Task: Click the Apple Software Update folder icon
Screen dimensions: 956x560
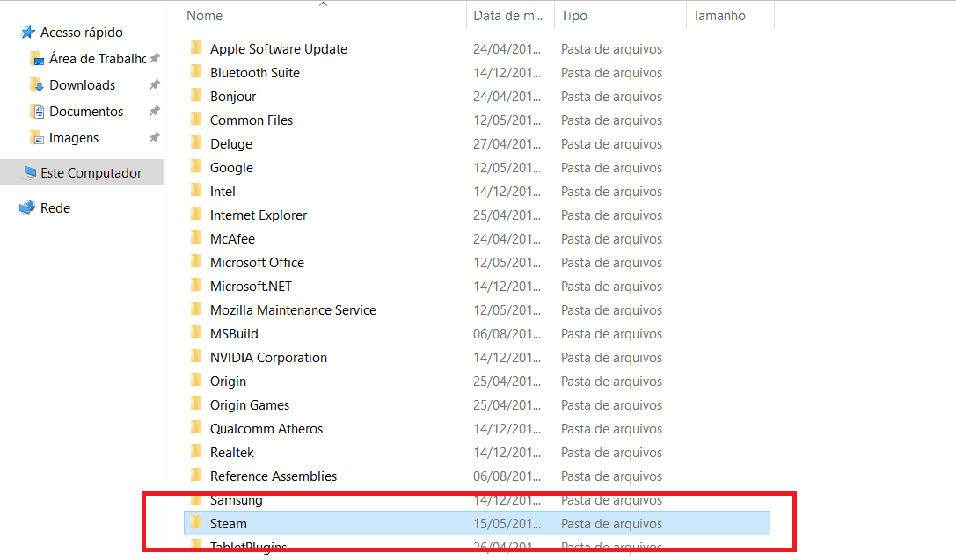Action: [x=196, y=48]
